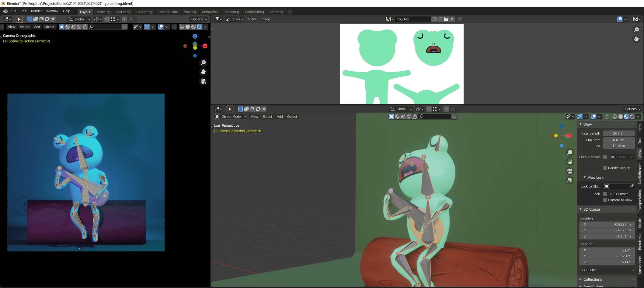Screen dimensions: 644x288
Task: Click the pan hand icon in left viewport
Action: tap(203, 72)
